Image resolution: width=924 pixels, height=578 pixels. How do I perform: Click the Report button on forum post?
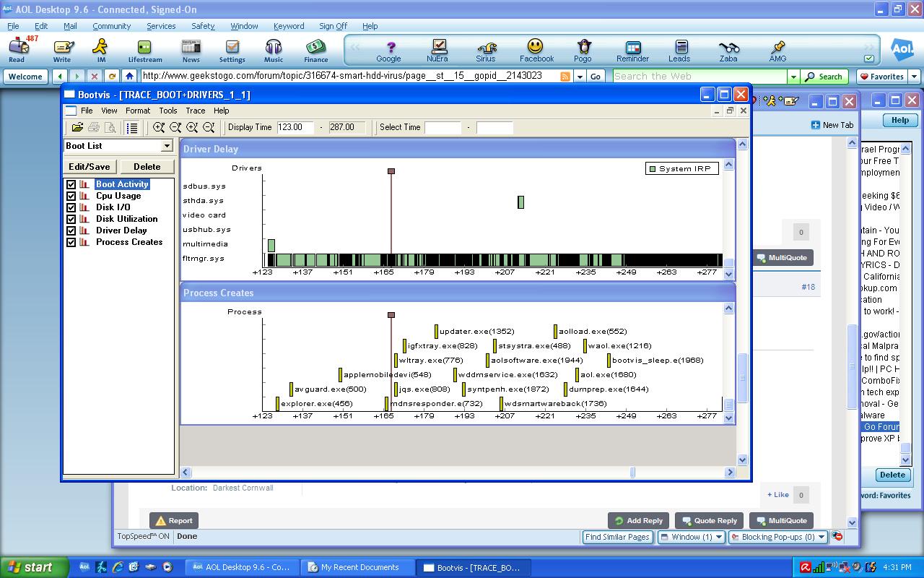point(174,520)
